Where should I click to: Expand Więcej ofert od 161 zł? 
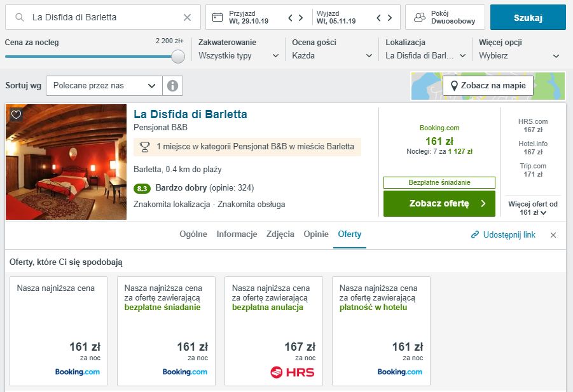(x=533, y=208)
